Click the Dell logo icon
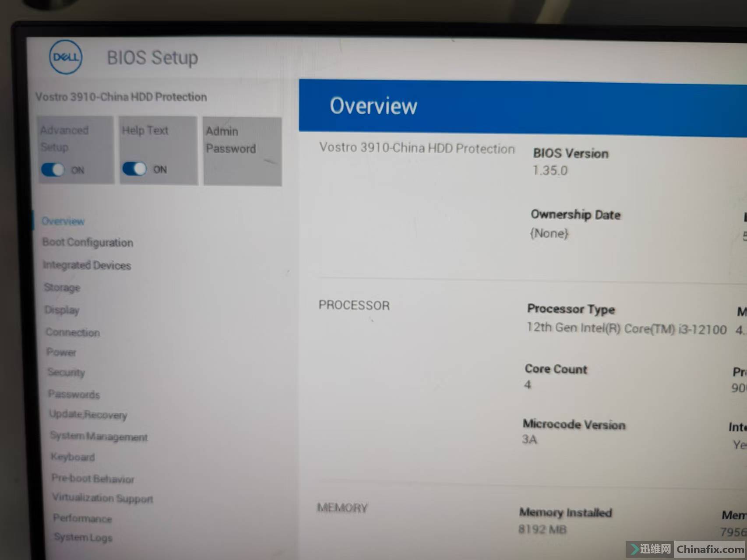 coord(66,57)
